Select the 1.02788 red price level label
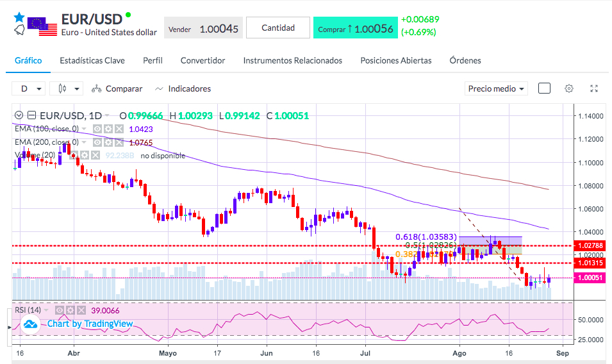This screenshot has width=612, height=364. (x=590, y=245)
